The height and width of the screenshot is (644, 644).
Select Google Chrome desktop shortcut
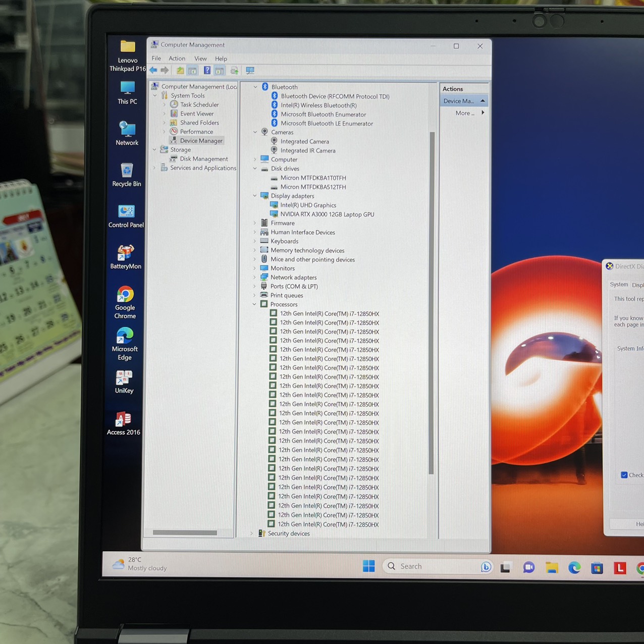[125, 303]
